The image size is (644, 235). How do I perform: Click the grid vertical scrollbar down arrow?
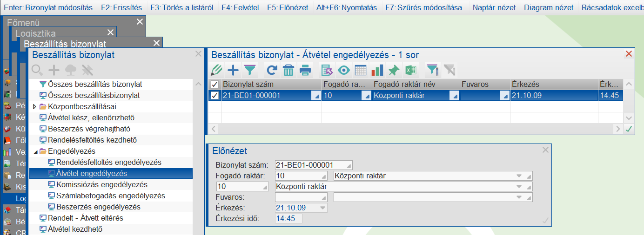coord(629,118)
